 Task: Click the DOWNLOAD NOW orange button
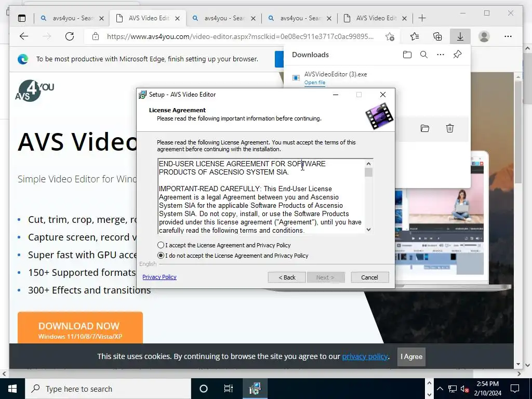(x=80, y=328)
